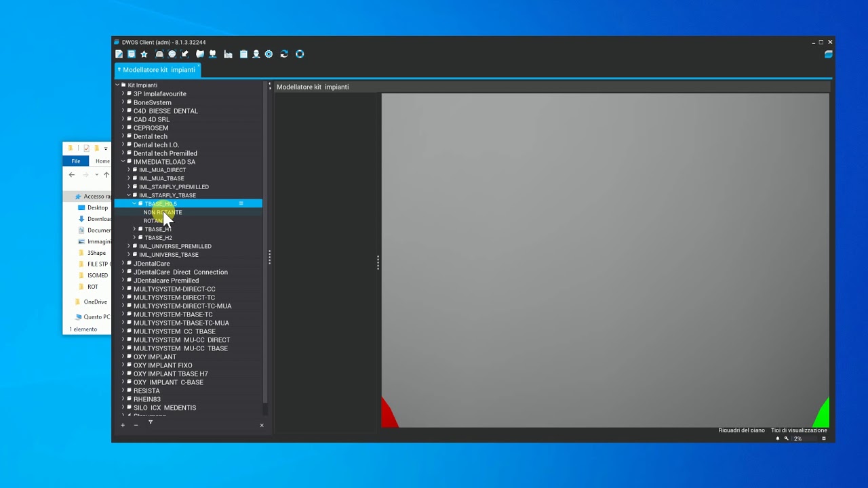Select ROTAN tree item under TBASE_H0.5
Viewport: 868px width, 488px height.
tap(153, 221)
